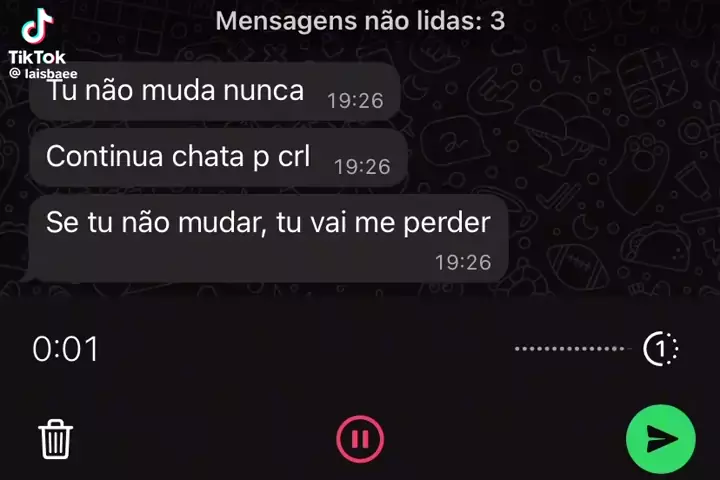Viewport: 720px width, 480px height.
Task: Click the 0:01 recording timer
Action: (x=65, y=349)
